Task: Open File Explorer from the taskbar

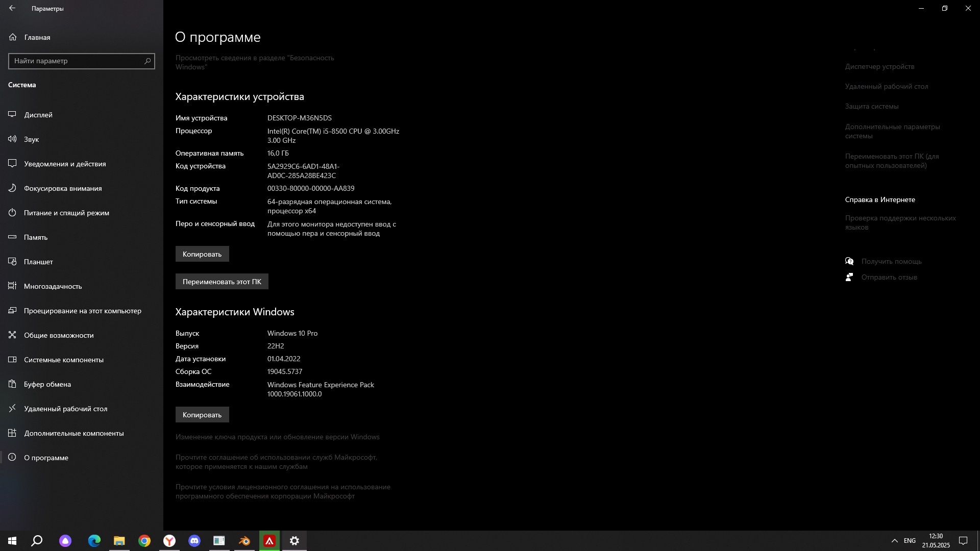Action: [119, 541]
